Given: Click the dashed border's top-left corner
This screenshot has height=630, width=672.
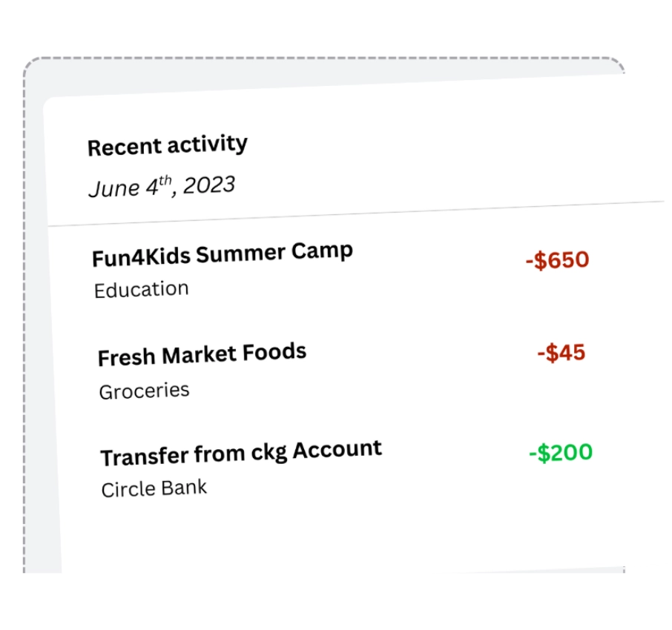Looking at the screenshot, I should [x=28, y=62].
